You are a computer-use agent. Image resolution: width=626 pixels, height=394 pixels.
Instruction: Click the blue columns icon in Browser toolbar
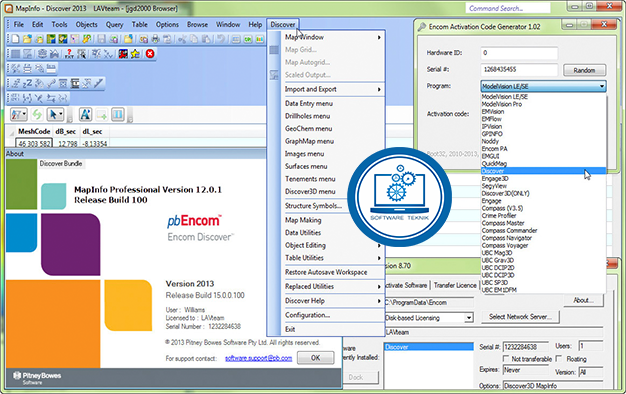pos(118,115)
